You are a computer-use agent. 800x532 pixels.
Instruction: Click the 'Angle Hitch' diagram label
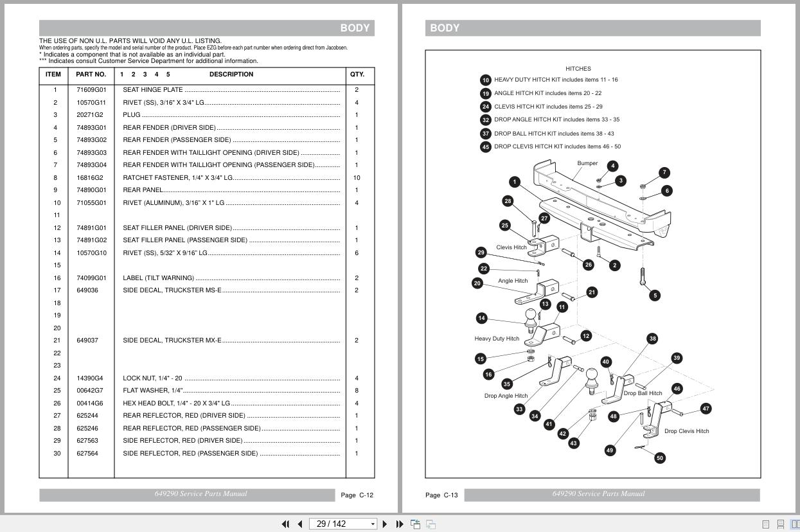(x=513, y=281)
